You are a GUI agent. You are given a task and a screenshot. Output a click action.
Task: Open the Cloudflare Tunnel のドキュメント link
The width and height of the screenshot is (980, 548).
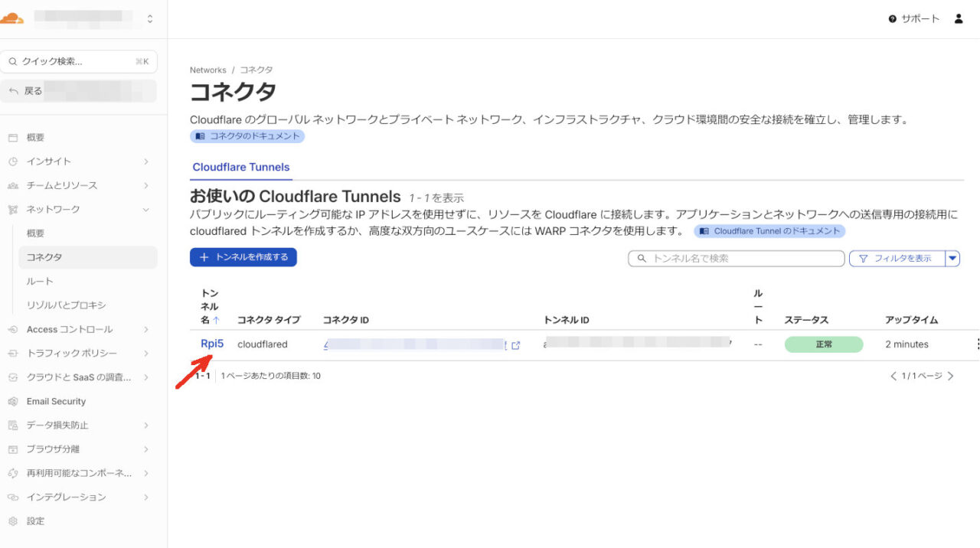pos(769,231)
